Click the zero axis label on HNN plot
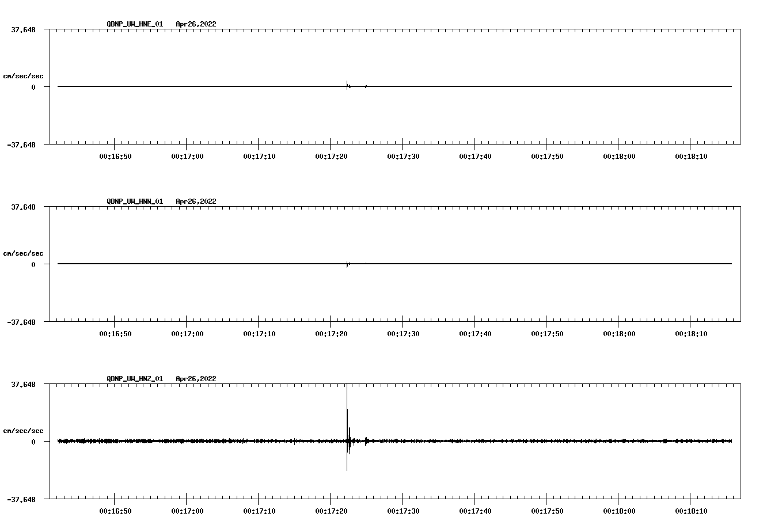The width and height of the screenshot is (782, 532). tap(33, 265)
